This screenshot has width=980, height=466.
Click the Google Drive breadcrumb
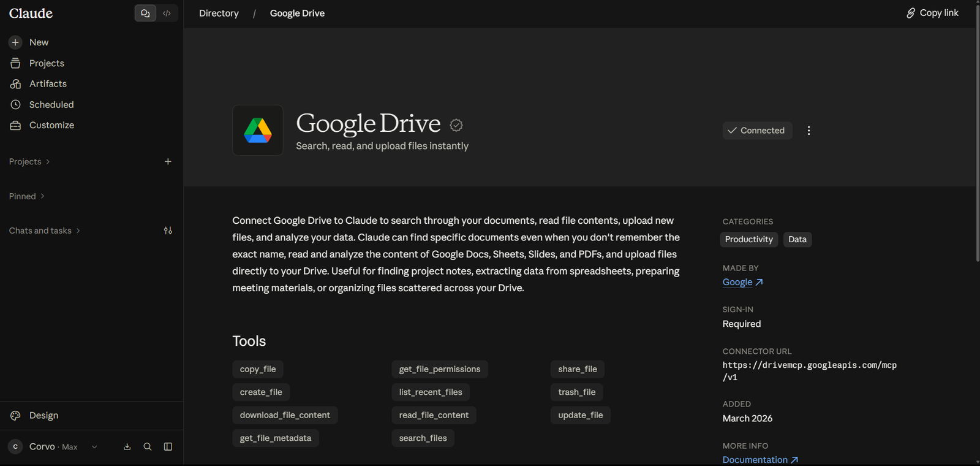297,13
